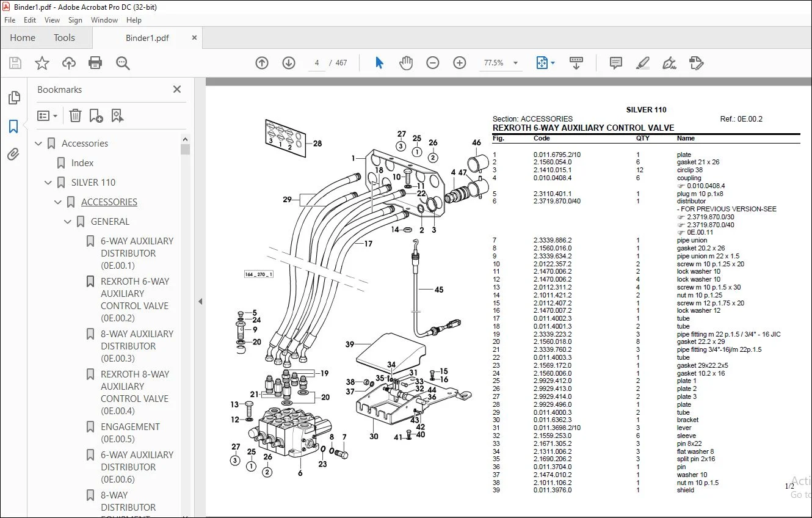Open the zoom level dropdown
Image resolution: width=812 pixels, height=518 pixels.
[x=515, y=63]
